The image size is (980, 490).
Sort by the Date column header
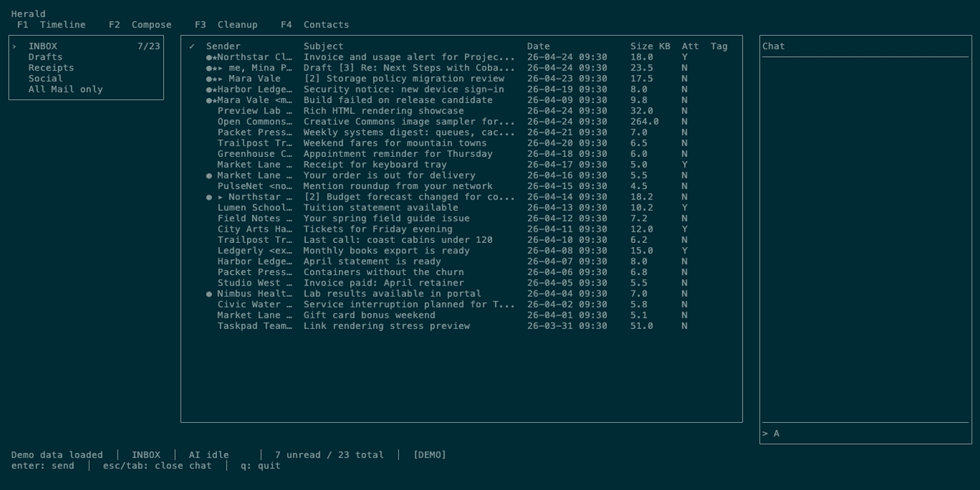click(538, 47)
